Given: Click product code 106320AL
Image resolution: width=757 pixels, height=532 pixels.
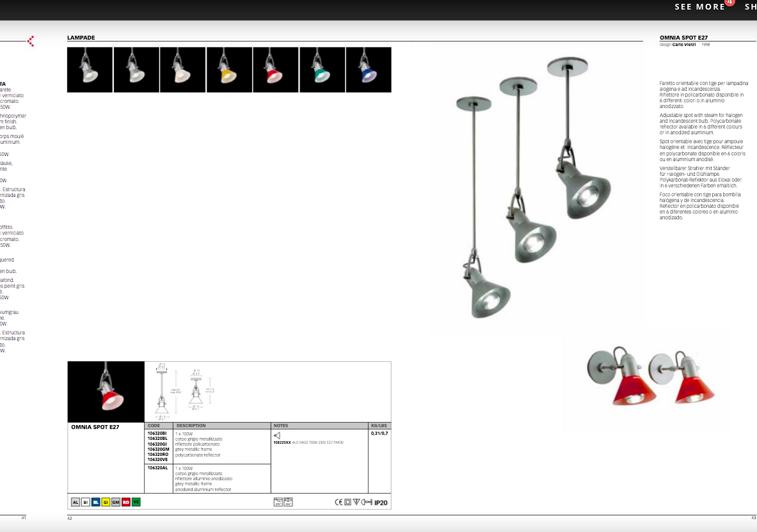Looking at the screenshot, I should click(x=157, y=468).
